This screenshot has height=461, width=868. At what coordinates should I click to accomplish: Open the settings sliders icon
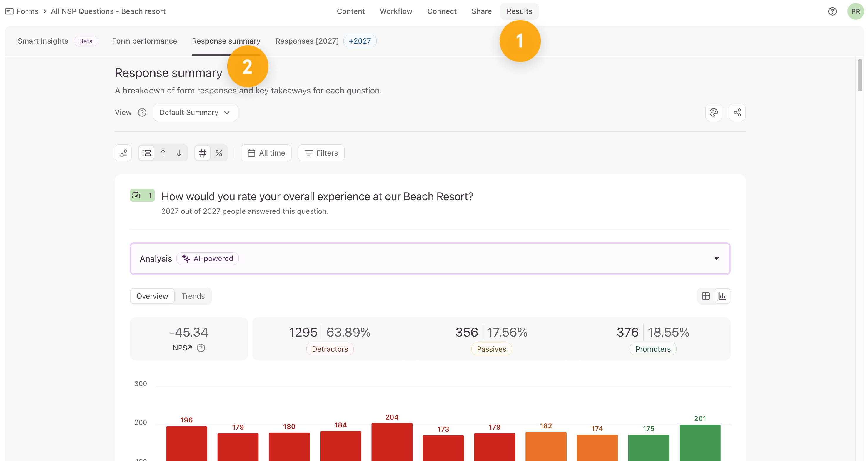(123, 153)
